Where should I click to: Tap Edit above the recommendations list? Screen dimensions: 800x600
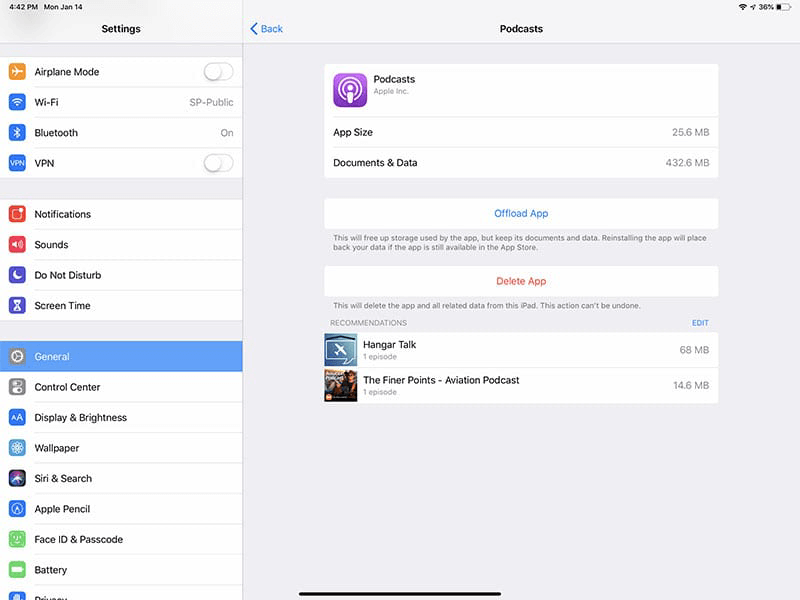(699, 323)
